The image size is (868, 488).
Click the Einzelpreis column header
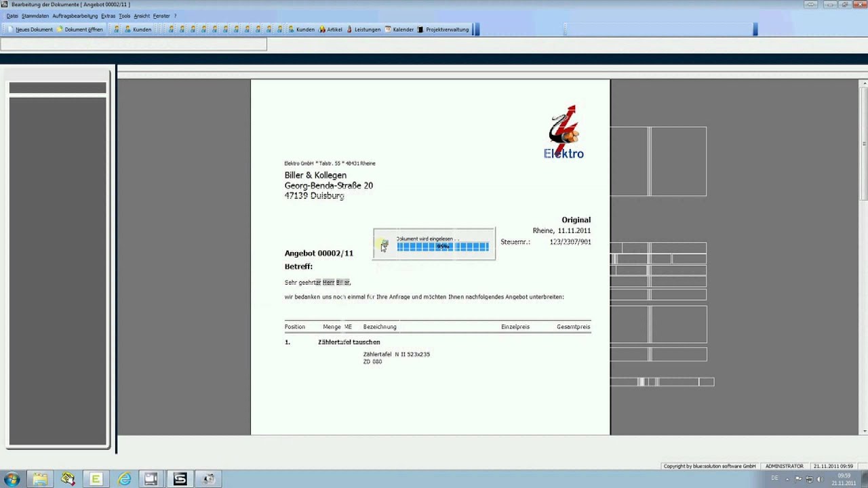[x=515, y=327]
